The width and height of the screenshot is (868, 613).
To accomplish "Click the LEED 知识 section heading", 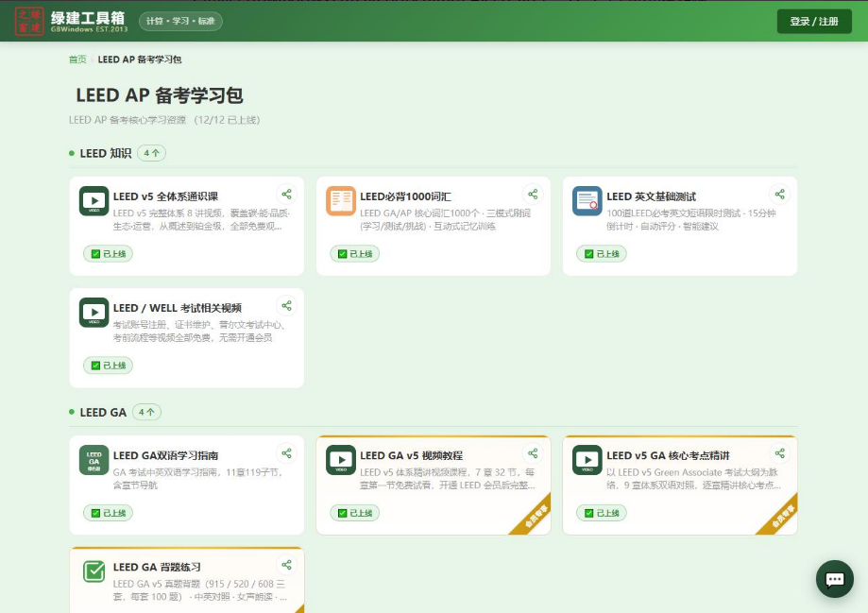I will 106,153.
